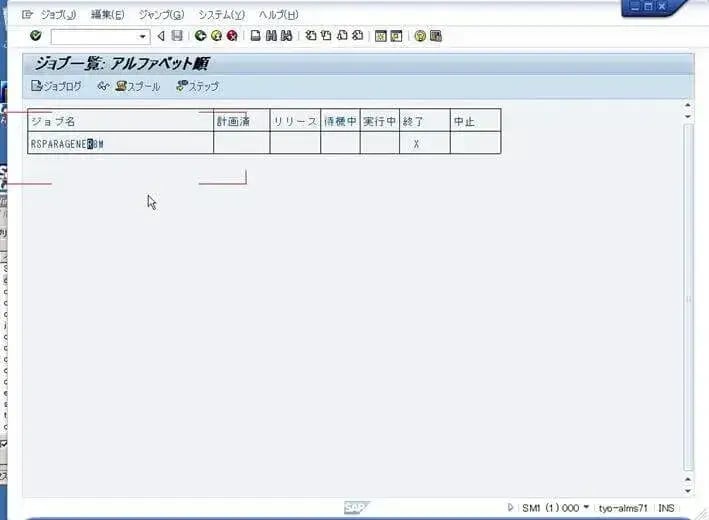Image resolution: width=709 pixels, height=520 pixels.
Task: Open the transaction command field dropdown
Action: point(143,36)
